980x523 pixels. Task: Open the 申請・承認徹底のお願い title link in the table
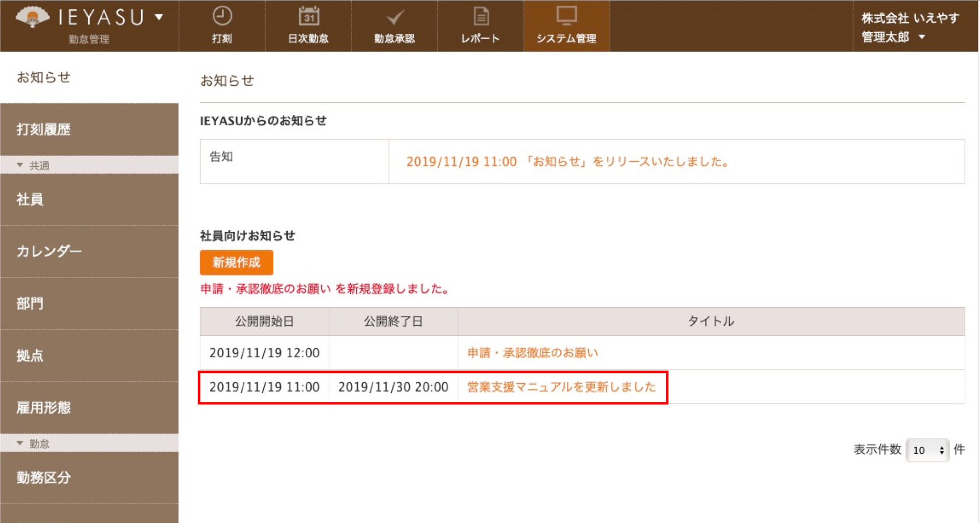[533, 353]
